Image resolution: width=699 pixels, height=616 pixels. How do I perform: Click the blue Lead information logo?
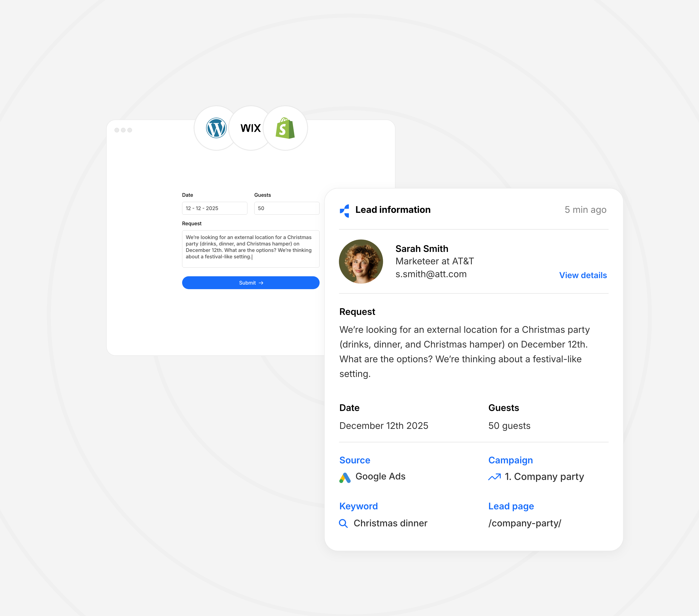[x=345, y=211]
